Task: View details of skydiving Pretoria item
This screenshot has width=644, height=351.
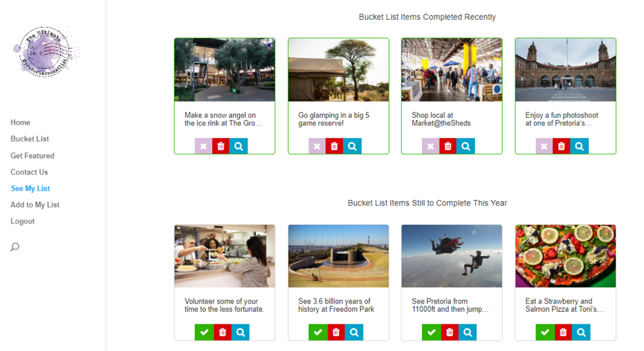Action: [x=468, y=332]
